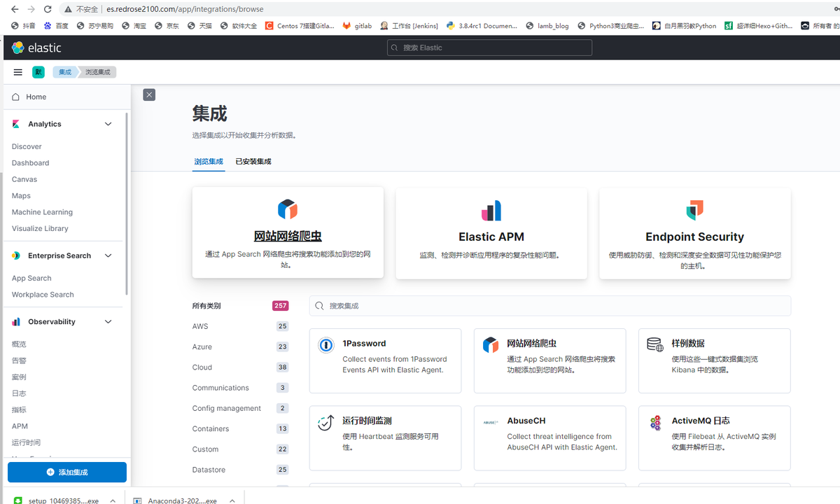Image resolution: width=840 pixels, height=504 pixels.
Task: Open options arrow for Anaconda3 download
Action: coord(231,500)
